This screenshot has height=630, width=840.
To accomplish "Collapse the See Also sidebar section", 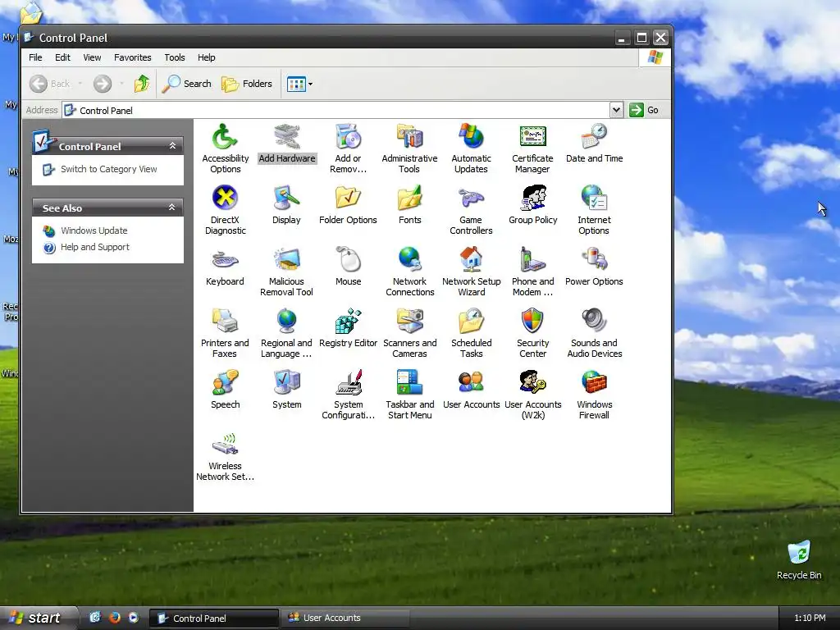I will pos(172,208).
